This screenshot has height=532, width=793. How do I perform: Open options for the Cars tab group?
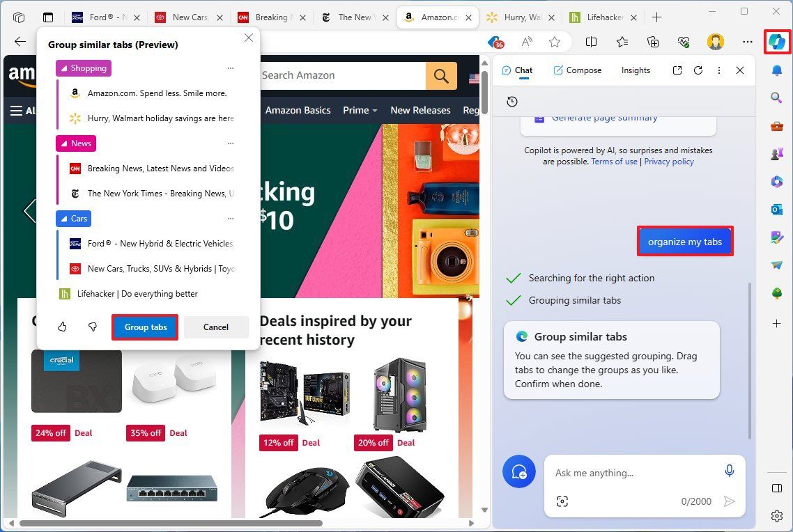pyautogui.click(x=231, y=218)
